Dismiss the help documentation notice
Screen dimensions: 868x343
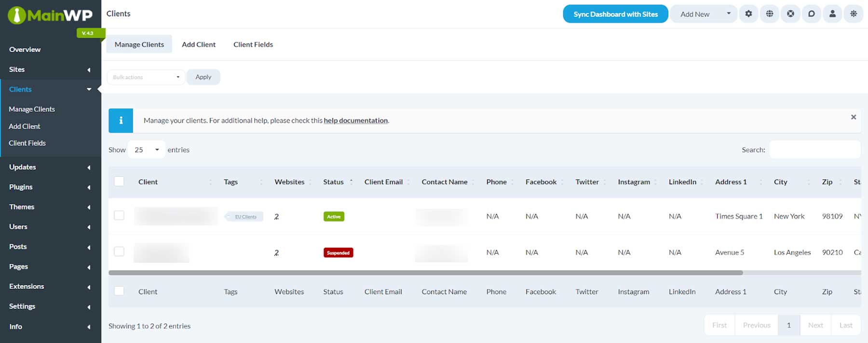click(853, 117)
